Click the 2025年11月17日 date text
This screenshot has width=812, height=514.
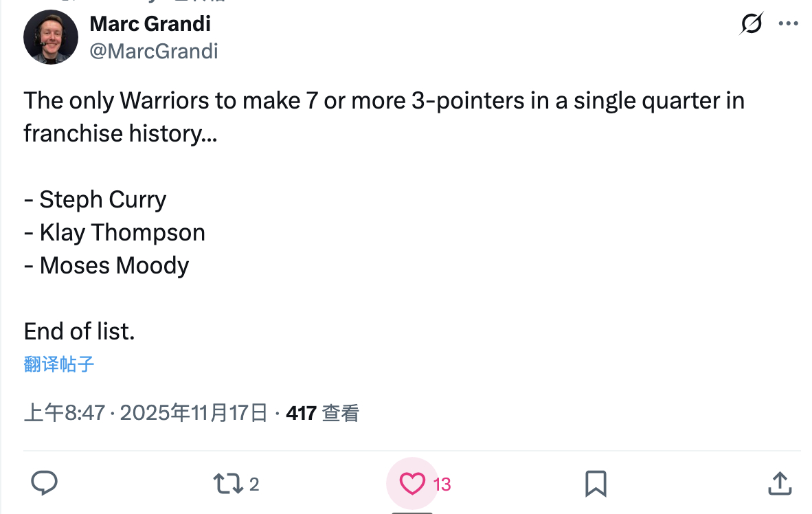[x=194, y=413]
